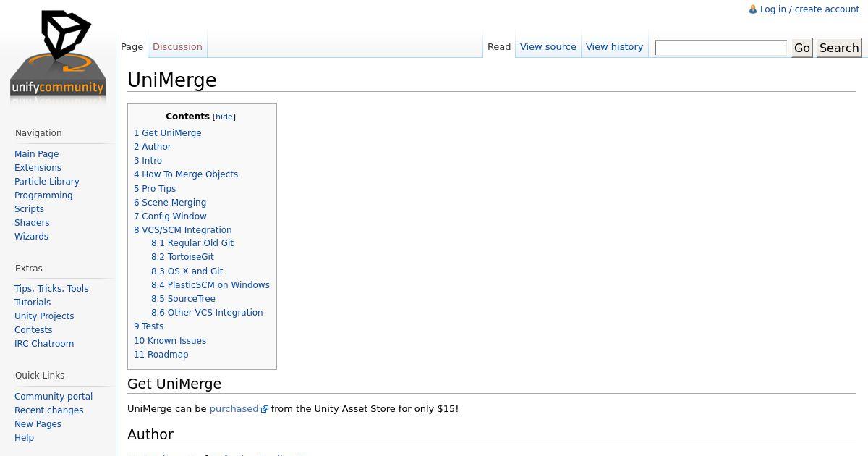Open Shaders sidebar link
868x456 pixels.
[32, 223]
